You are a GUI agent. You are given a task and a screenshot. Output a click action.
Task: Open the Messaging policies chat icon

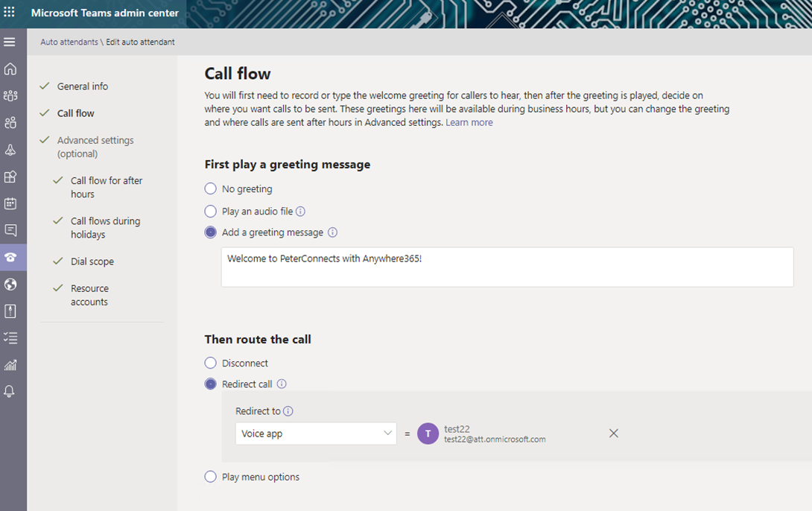tap(10, 230)
